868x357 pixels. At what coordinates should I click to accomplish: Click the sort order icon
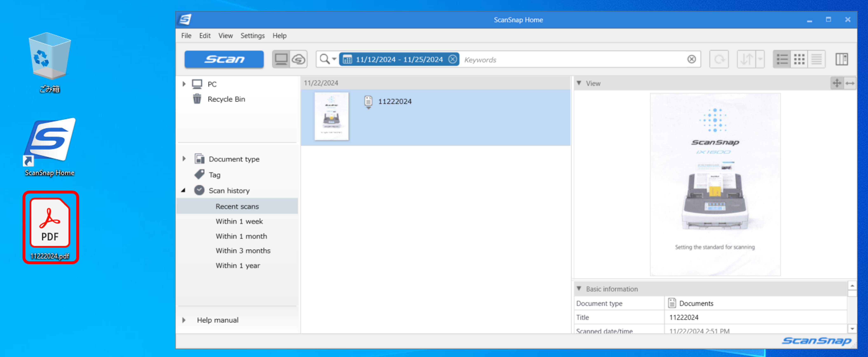(x=746, y=59)
